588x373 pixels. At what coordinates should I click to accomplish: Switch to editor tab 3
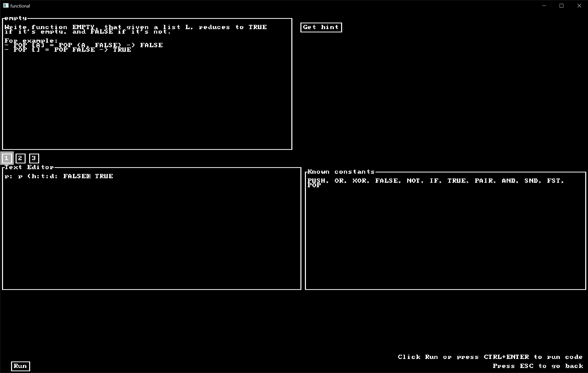coord(34,158)
